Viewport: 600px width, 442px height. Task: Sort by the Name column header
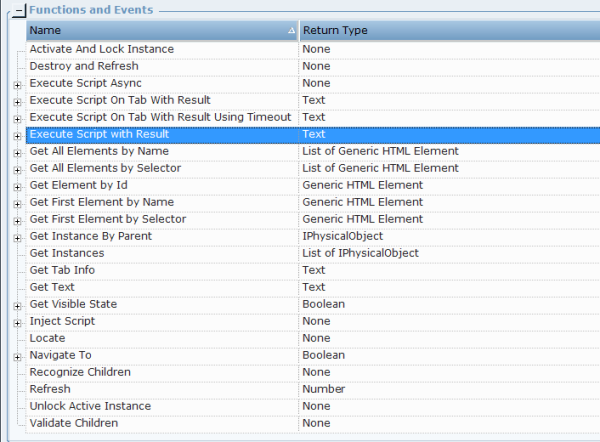(x=162, y=30)
